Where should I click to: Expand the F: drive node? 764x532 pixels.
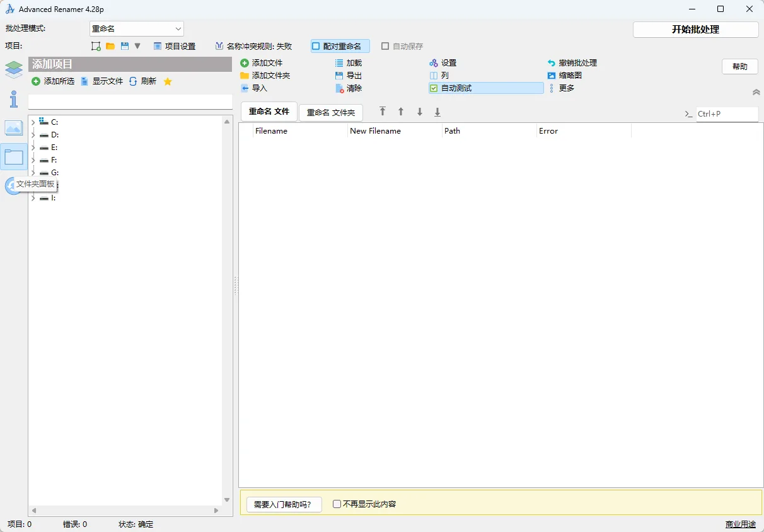(x=33, y=160)
